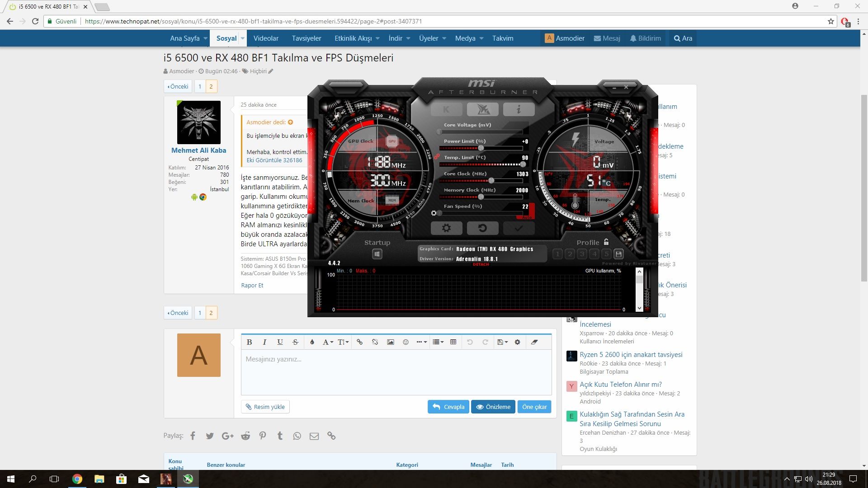Image resolution: width=868 pixels, height=488 pixels.
Task: Insert image using editor toolbar icon
Action: [390, 342]
